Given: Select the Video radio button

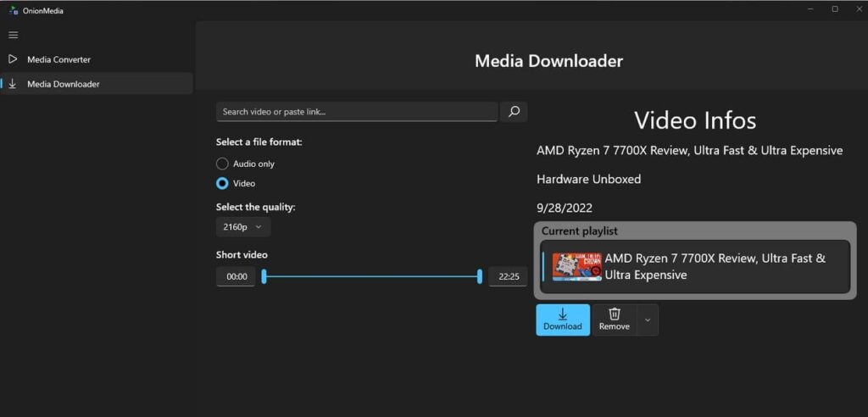Looking at the screenshot, I should pyautogui.click(x=222, y=183).
